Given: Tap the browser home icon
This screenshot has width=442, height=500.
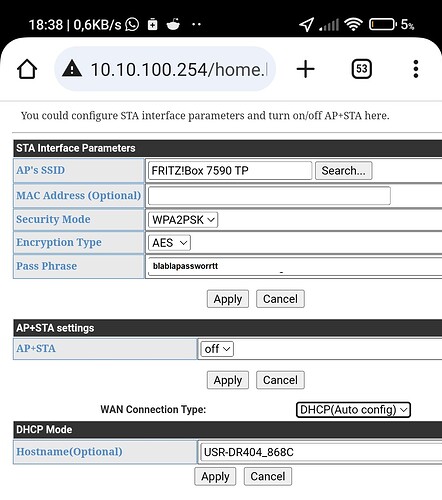Looking at the screenshot, I should tap(27, 69).
